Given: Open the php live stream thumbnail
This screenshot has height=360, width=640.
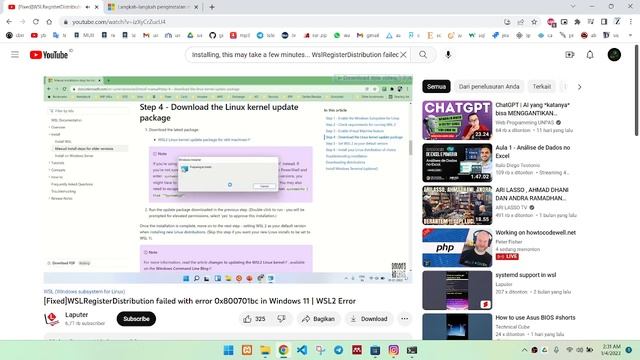Looking at the screenshot, I should pyautogui.click(x=457, y=248).
